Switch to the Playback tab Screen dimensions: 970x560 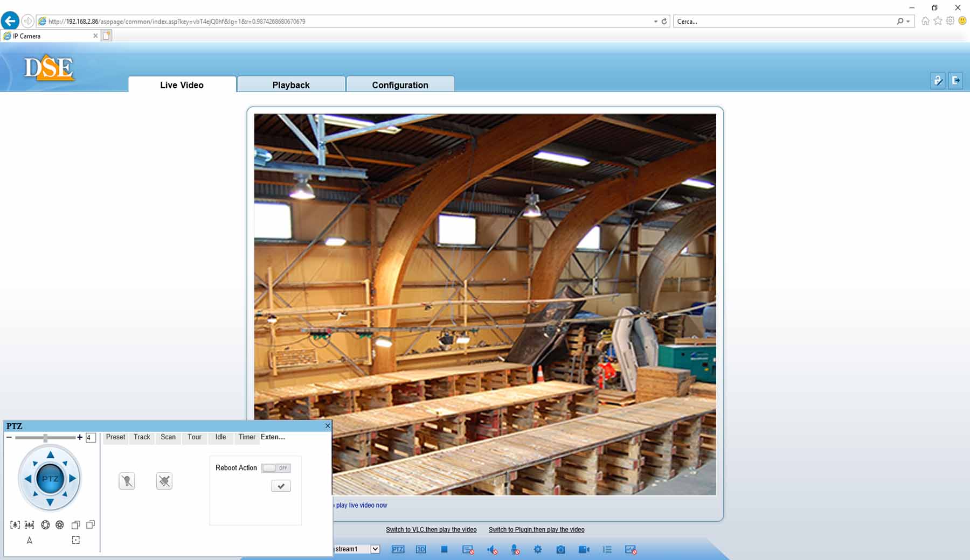coord(291,85)
